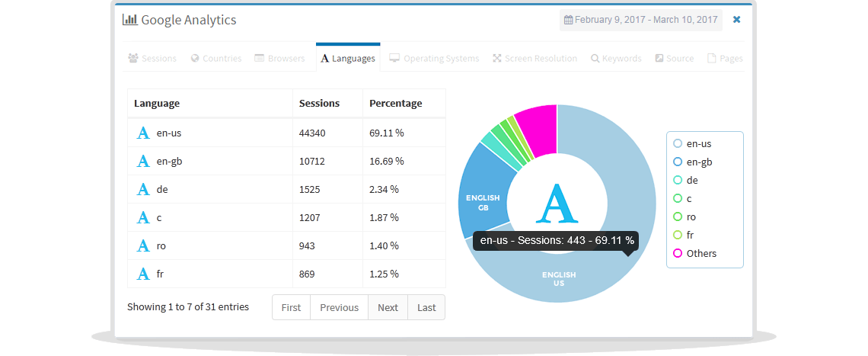
Task: Toggle Others series in chart legend
Action: 694,254
